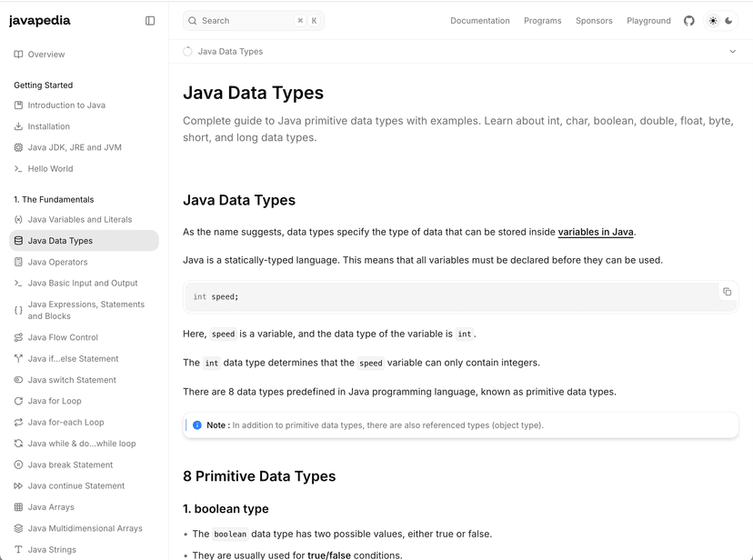This screenshot has height=560, width=753.
Task: Select Programs in the top navigation
Action: point(542,20)
